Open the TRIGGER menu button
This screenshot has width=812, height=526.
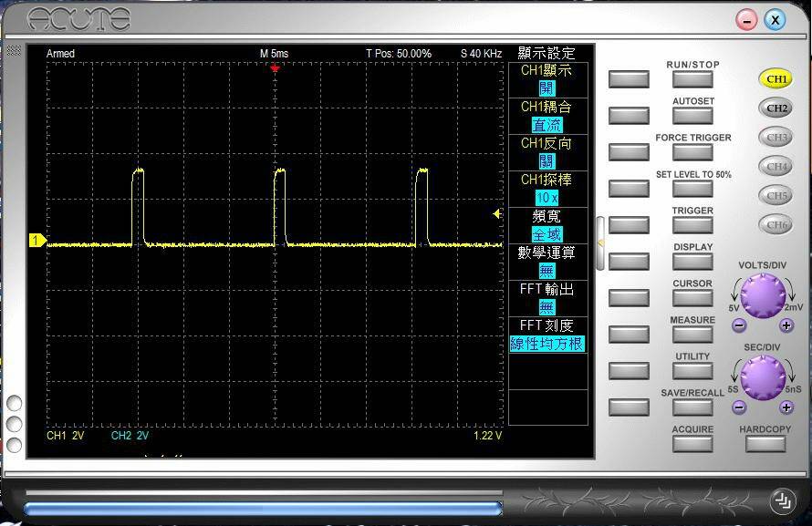click(x=692, y=225)
